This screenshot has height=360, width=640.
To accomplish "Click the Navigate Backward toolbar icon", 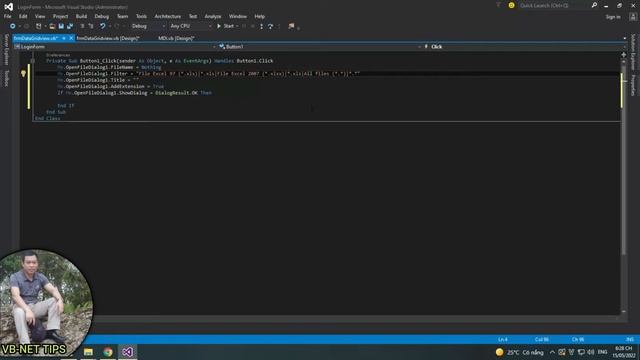I will [13, 26].
